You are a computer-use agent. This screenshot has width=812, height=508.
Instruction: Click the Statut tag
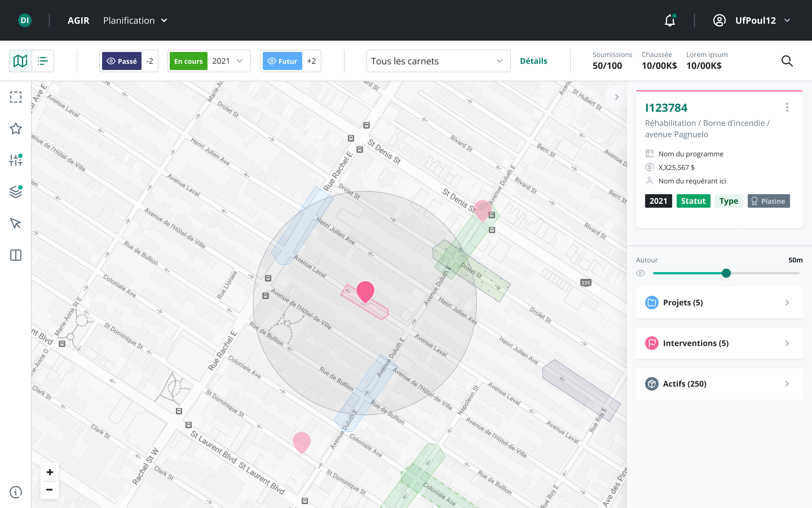[693, 201]
